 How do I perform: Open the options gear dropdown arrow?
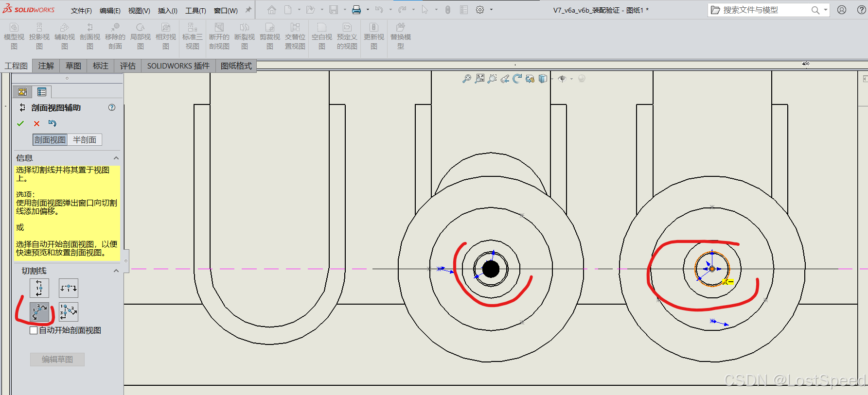[491, 10]
